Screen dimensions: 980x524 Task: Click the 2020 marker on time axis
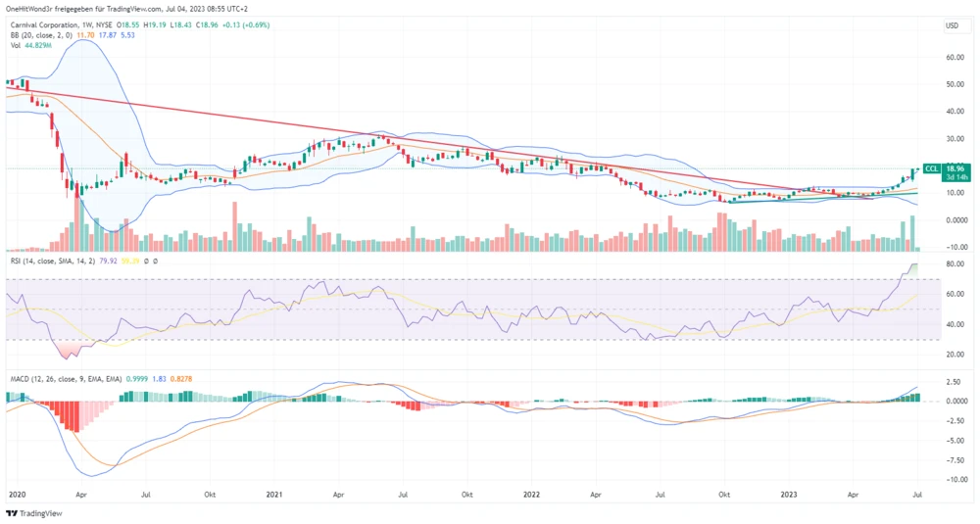tap(17, 496)
